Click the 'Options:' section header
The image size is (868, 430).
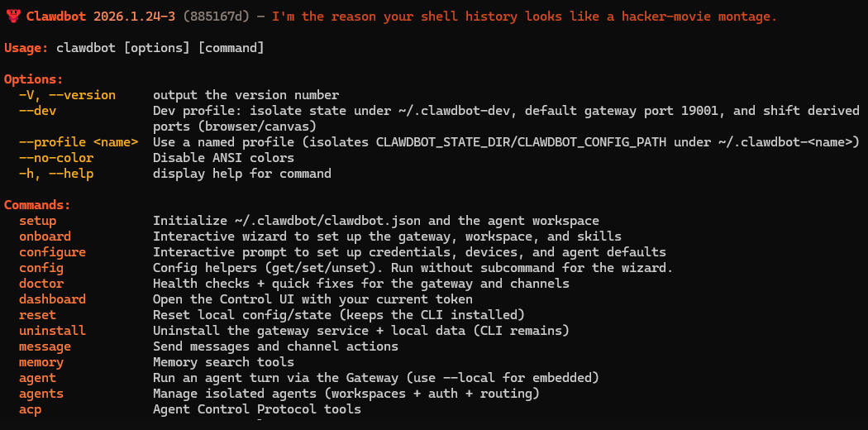point(34,79)
